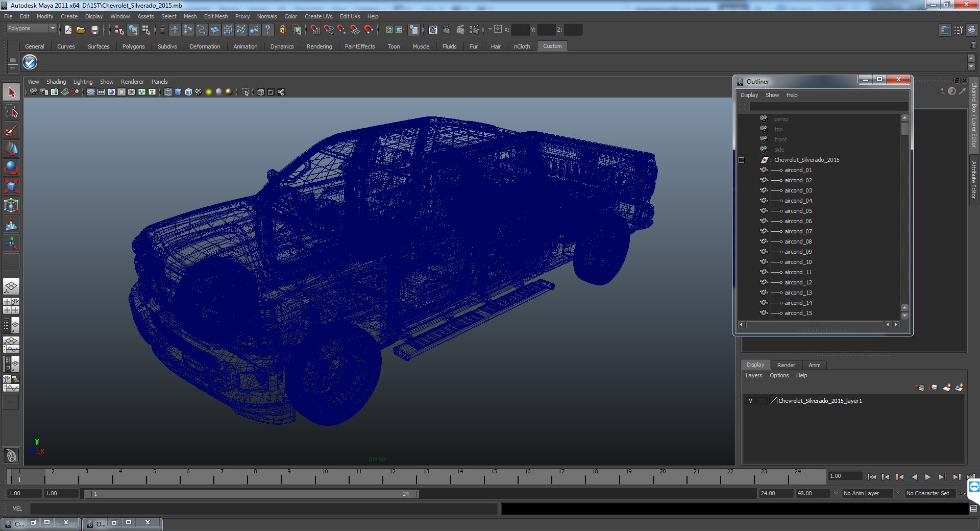
Task: Open the Edit Mesh menu
Action: 216,16
